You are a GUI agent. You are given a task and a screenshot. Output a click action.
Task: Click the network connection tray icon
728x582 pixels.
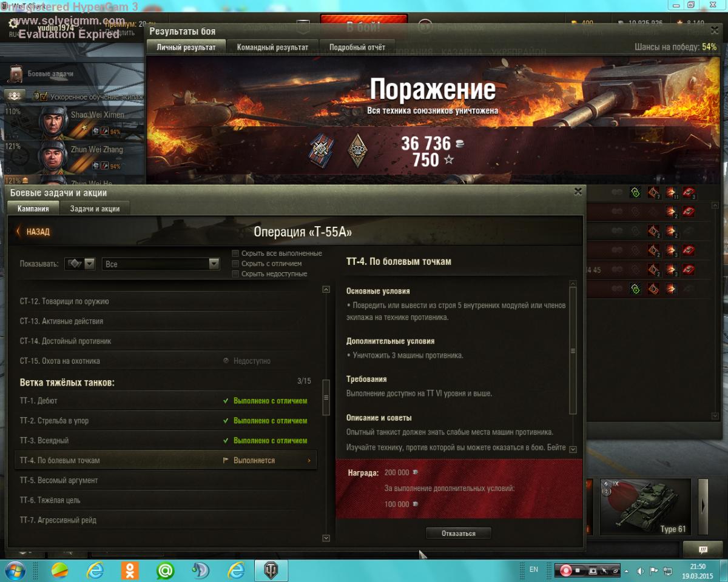(x=667, y=570)
